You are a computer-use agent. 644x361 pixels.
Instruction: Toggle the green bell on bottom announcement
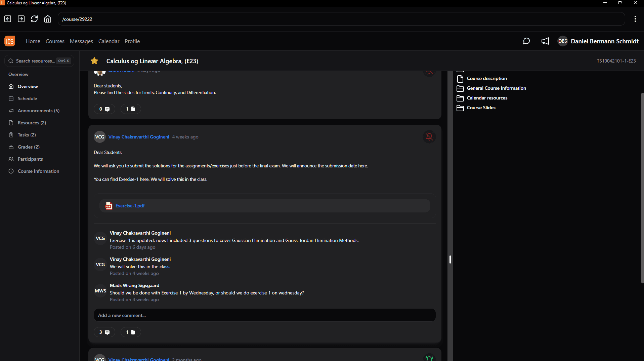coord(429,358)
